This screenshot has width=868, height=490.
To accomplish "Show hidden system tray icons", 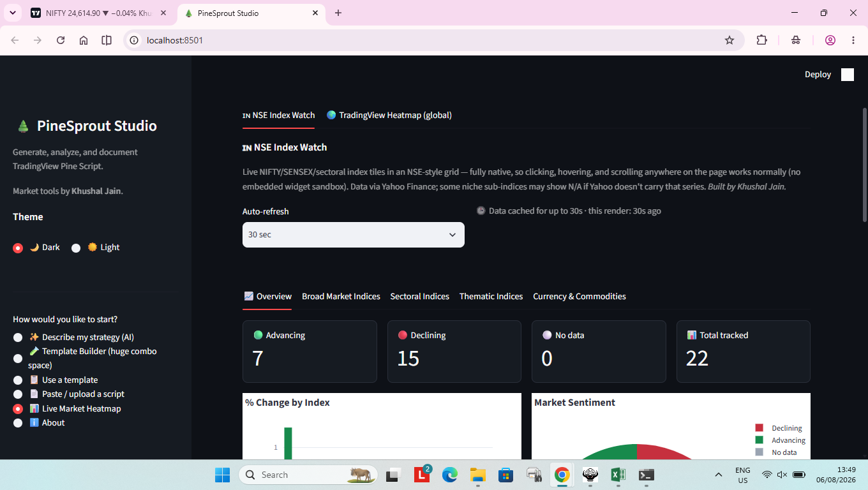I will click(x=719, y=475).
